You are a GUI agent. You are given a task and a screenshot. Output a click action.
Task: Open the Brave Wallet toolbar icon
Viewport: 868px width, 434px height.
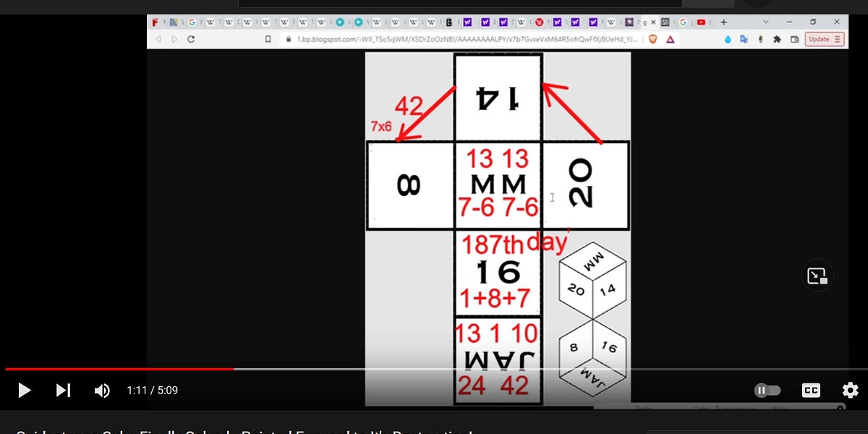(794, 39)
